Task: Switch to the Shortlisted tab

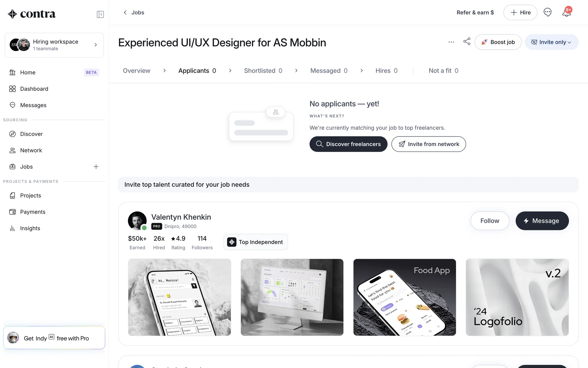Action: click(263, 71)
